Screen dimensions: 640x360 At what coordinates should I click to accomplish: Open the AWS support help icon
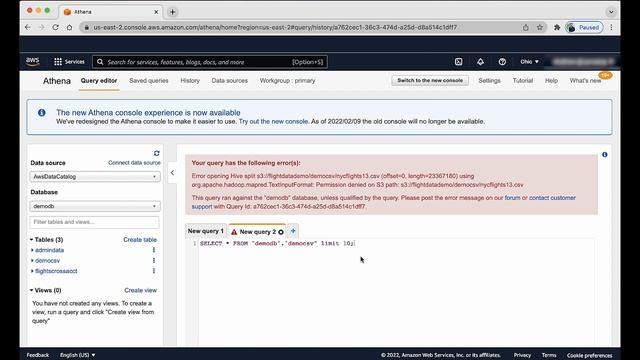[502, 62]
